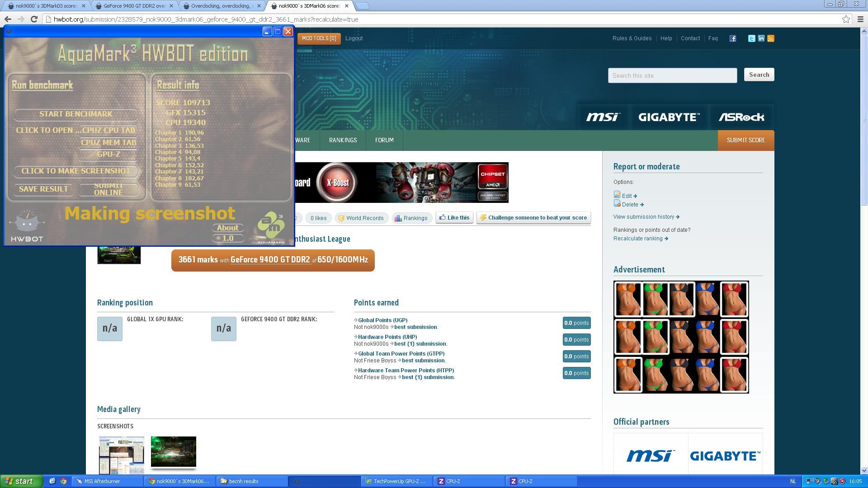Click SAVE RESULT in AquaMark
The height and width of the screenshot is (488, 868).
point(43,189)
